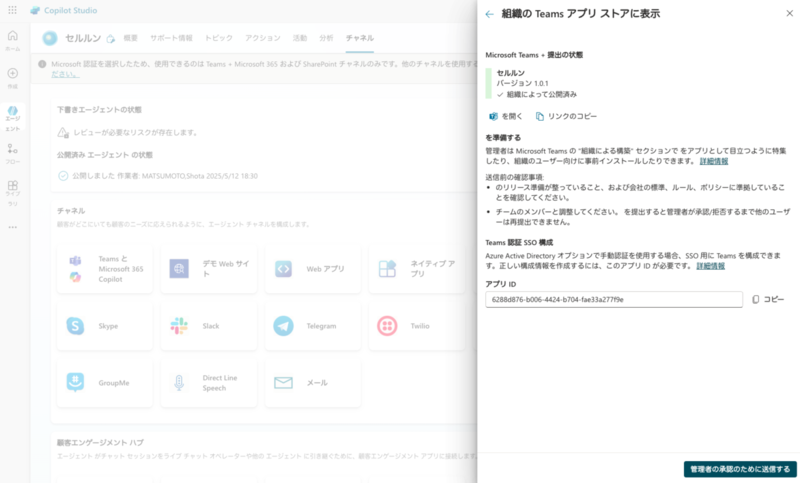Click the 顧客エンゲージメント ハブ heading
Viewport: 800px width, 483px height.
[x=100, y=443]
